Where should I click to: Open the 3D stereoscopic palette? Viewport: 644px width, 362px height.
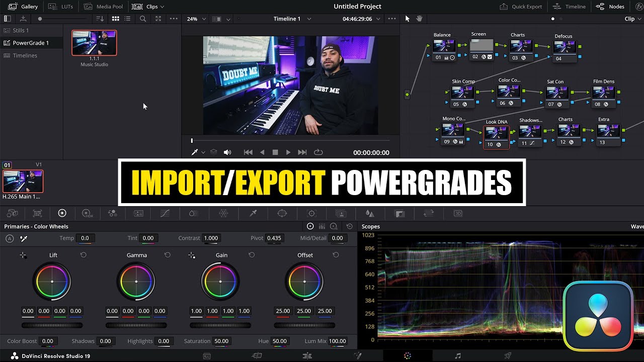(458, 214)
